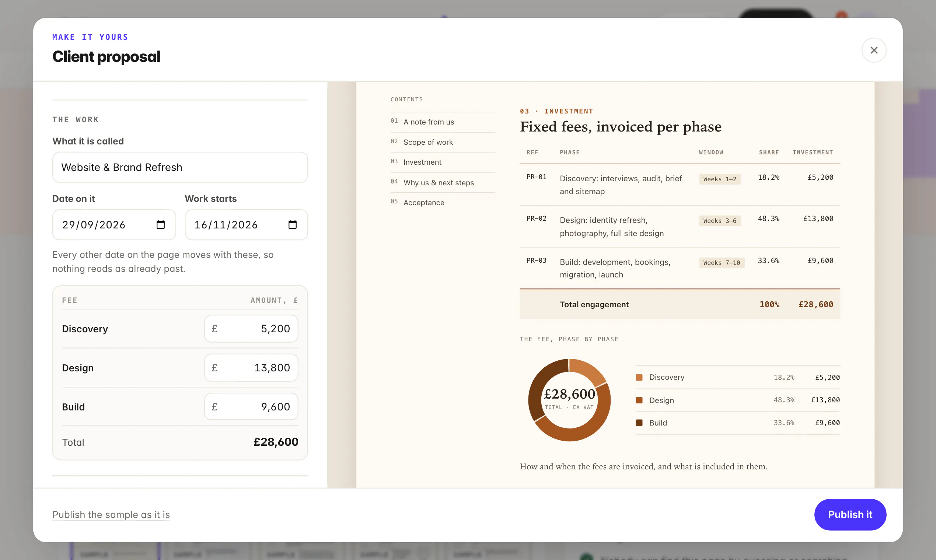
Task: Click the 'Weeks 7–10' window tag
Action: point(722,263)
